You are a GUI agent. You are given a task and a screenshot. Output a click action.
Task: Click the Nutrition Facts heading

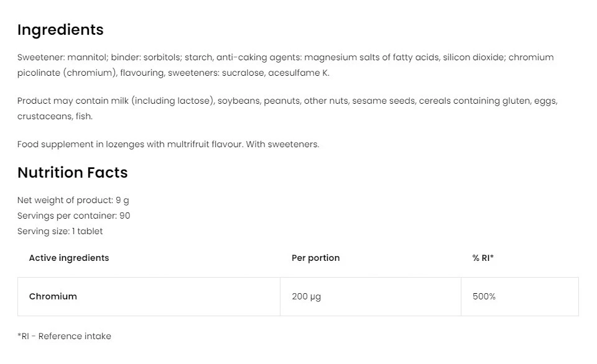[72, 173]
